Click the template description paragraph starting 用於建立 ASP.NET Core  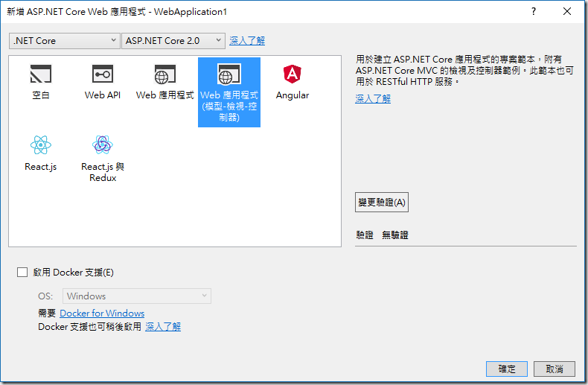click(x=464, y=70)
